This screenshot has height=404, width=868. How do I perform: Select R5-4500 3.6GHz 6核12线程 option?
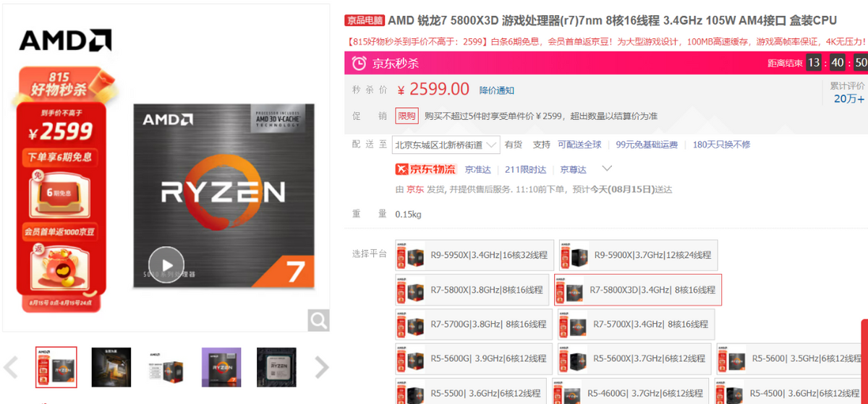point(791,391)
